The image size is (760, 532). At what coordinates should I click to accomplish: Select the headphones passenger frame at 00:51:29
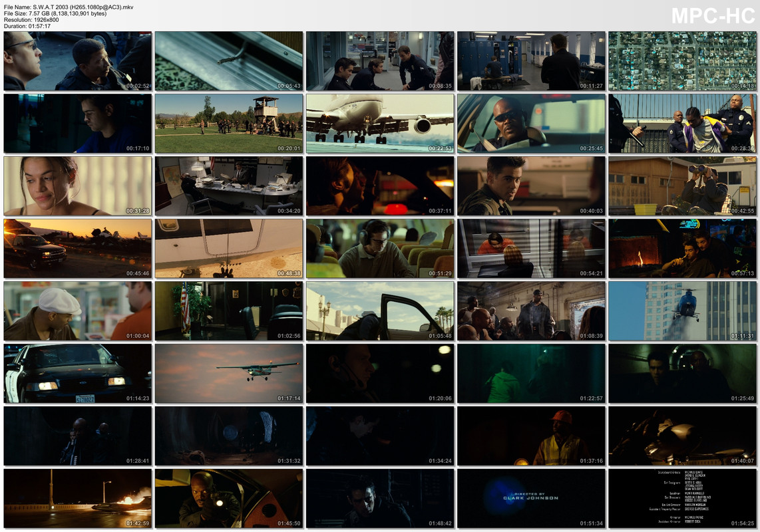tap(380, 249)
